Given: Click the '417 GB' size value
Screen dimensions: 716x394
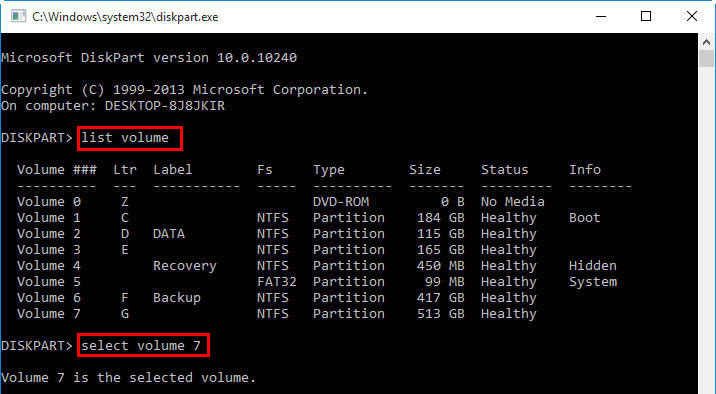Looking at the screenshot, I should 441,298.
